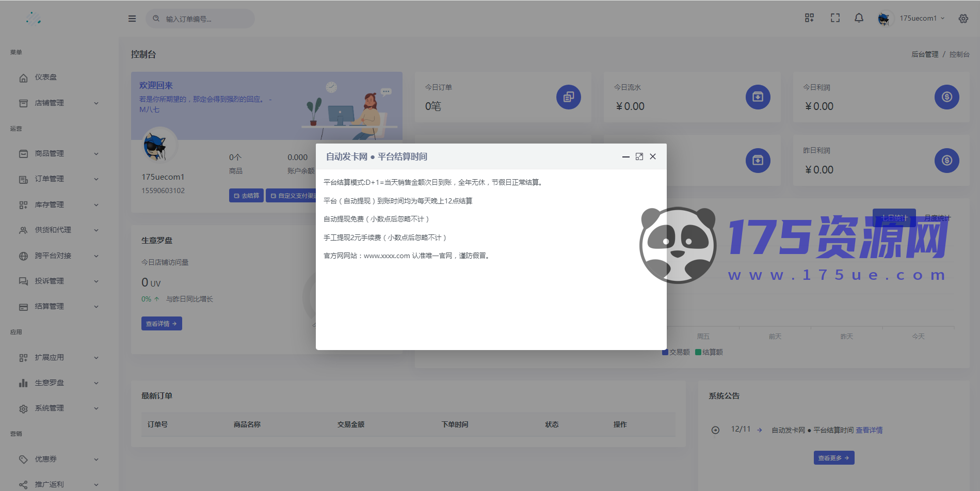
Task: Expand 投诉管理 submenu chevron
Action: [96, 281]
